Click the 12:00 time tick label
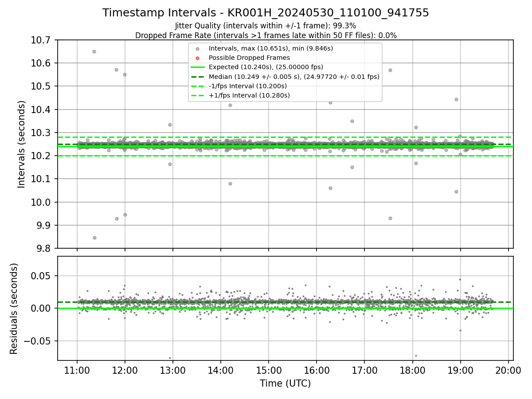Viewport: 532px width, 399px height. pyautogui.click(x=125, y=370)
